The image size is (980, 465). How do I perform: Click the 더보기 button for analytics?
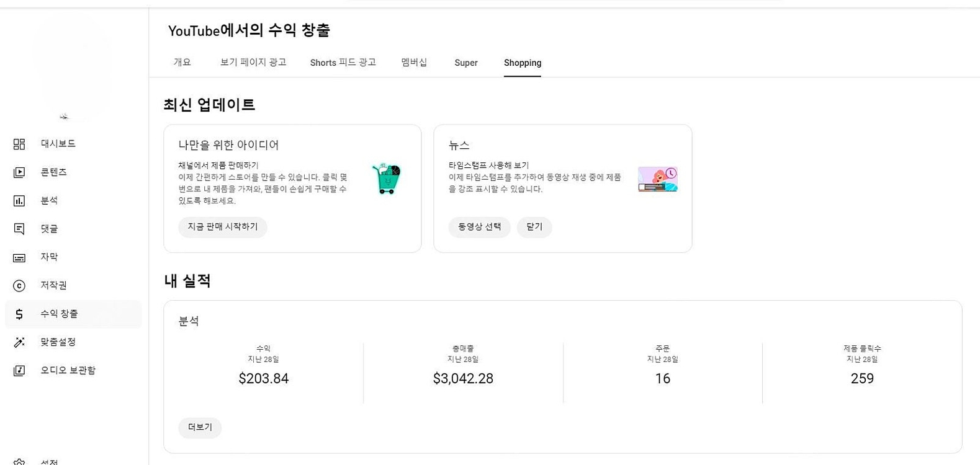tap(199, 427)
